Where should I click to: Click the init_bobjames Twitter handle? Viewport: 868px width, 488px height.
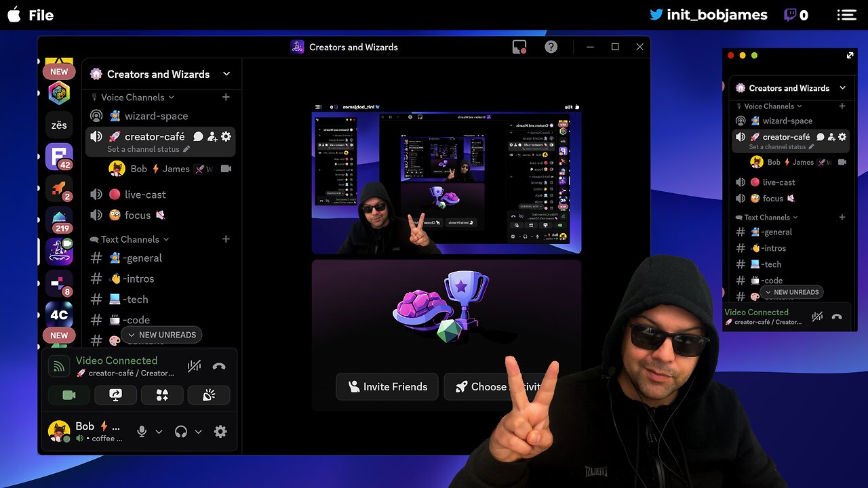(709, 14)
